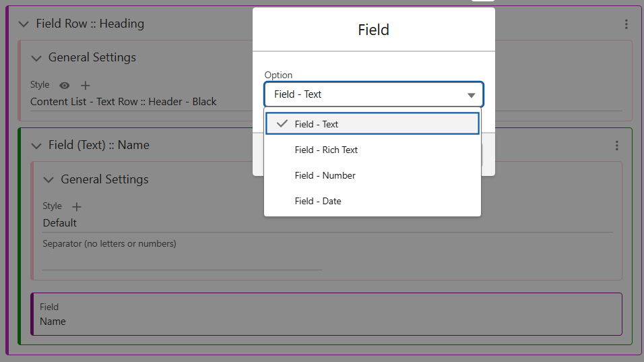Screen dimensions: 644x362
Task: Collapse the Field Row :: Heading section chevron
Action: (24, 24)
